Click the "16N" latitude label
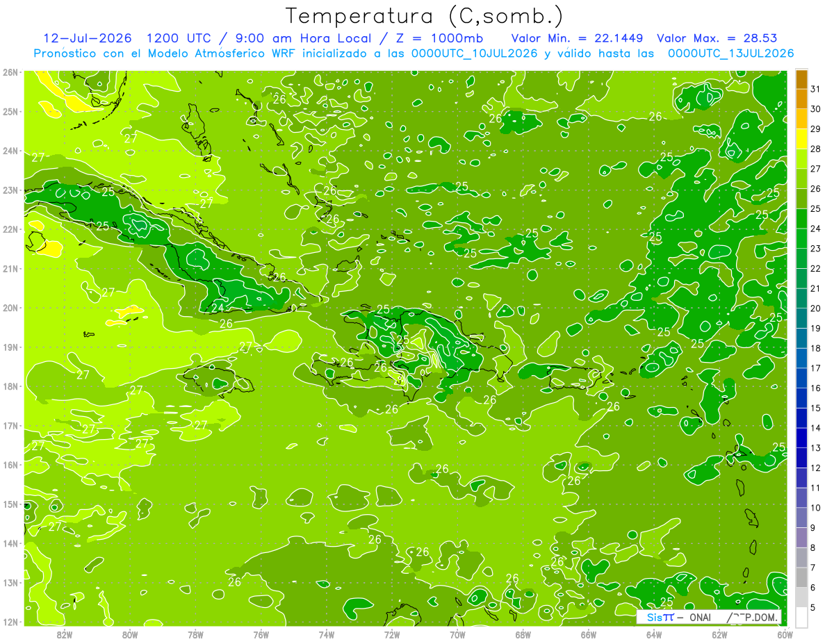Image resolution: width=834 pixels, height=644 pixels. (10, 465)
